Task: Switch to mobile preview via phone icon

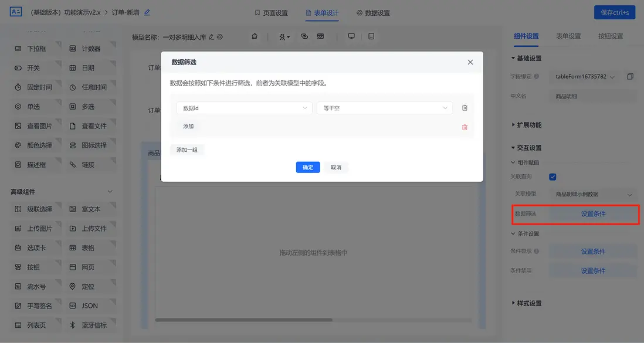Action: [371, 36]
